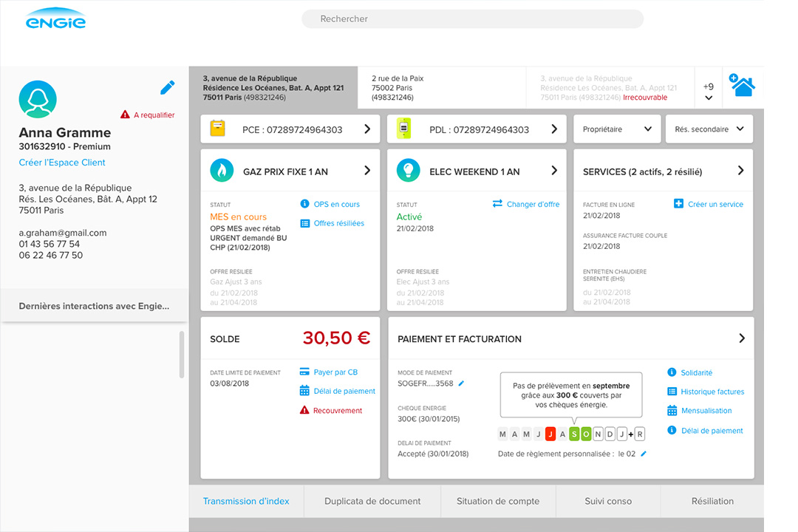The image size is (798, 532).
Task: Switch to the 2 rue de la Paix address tab
Action: coord(442,88)
